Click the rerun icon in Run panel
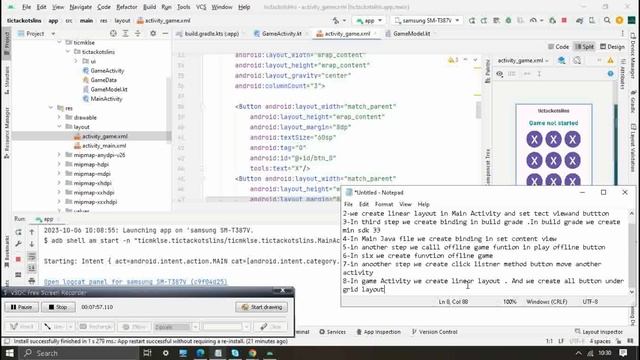 (x=18, y=232)
